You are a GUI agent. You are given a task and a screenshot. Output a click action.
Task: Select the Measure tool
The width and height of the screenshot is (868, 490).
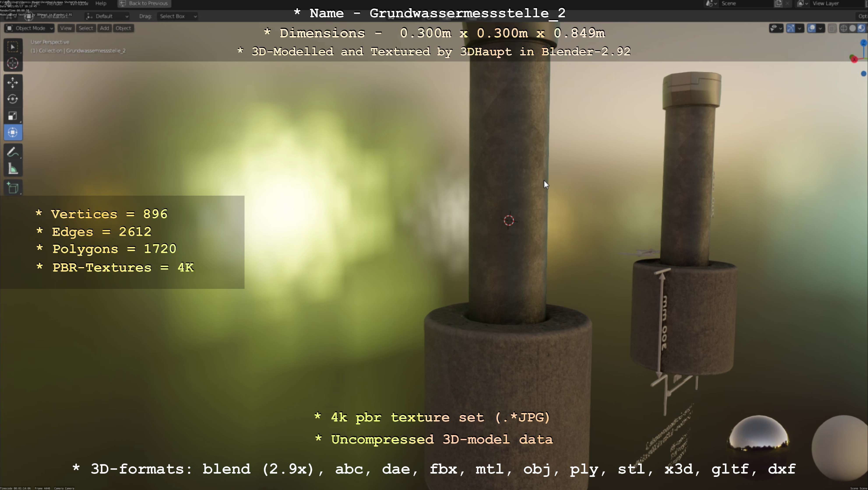point(13,169)
